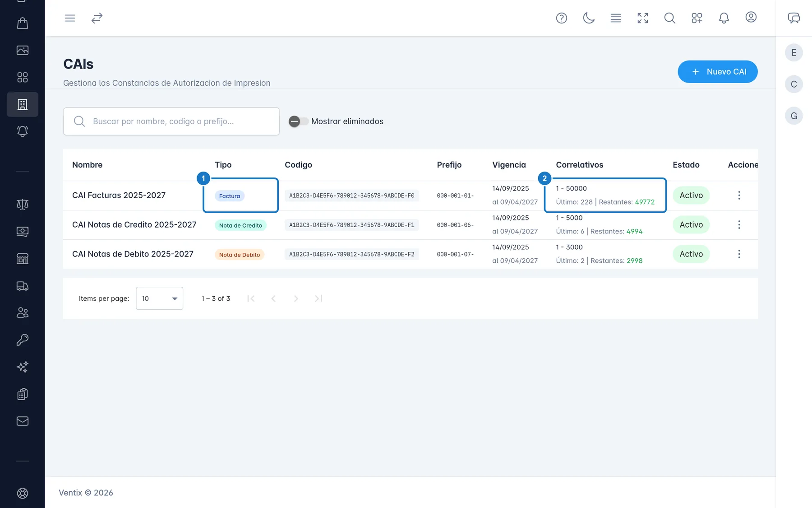
Task: Enter fullscreen using the expand arrows icon
Action: (x=643, y=18)
